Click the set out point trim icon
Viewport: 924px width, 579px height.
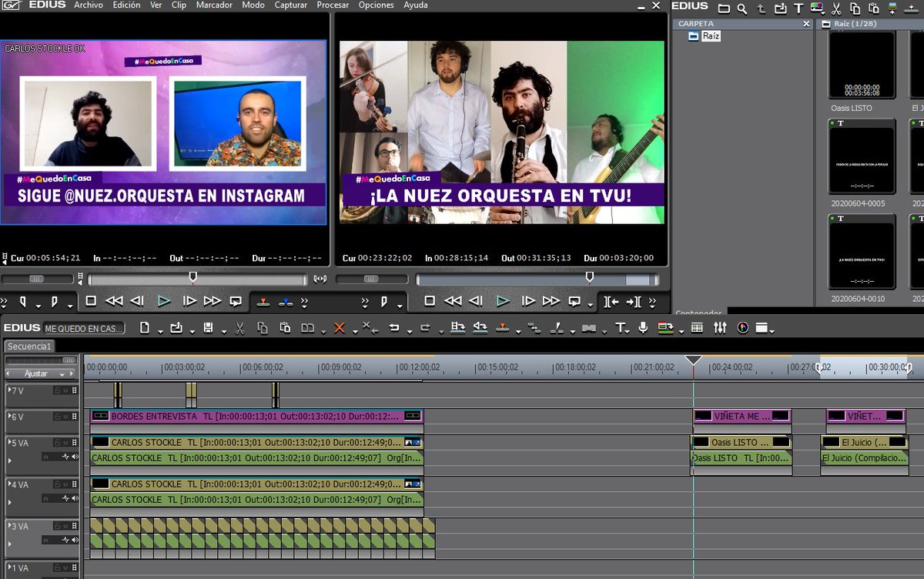point(480,328)
